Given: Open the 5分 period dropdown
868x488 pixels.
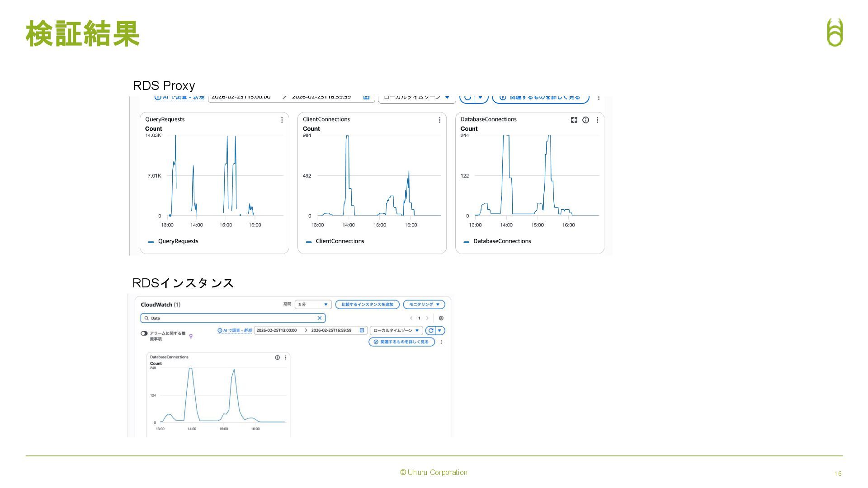Looking at the screenshot, I should pyautogui.click(x=313, y=305).
